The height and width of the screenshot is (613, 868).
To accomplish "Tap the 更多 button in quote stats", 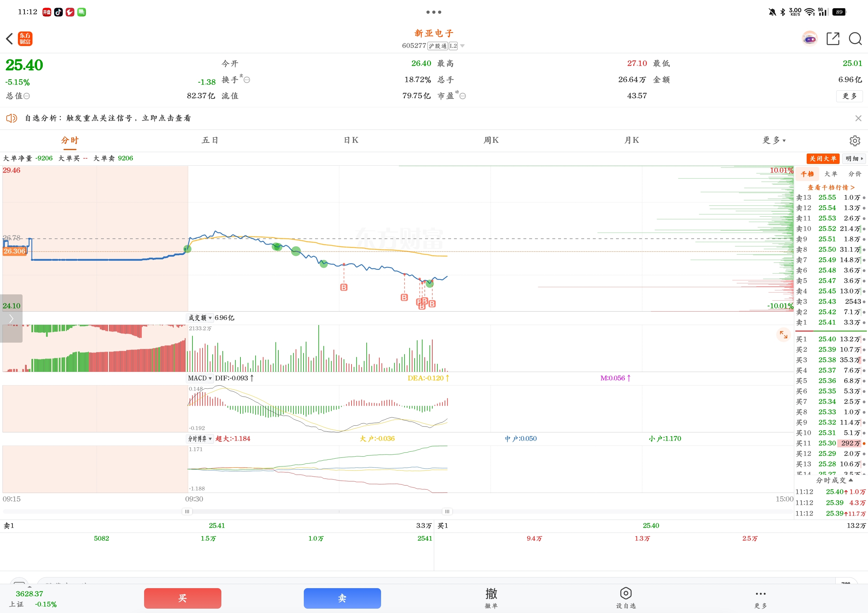I will click(849, 96).
